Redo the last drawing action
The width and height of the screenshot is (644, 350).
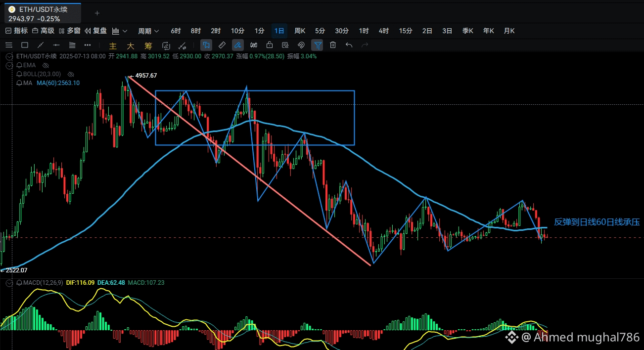pyautogui.click(x=365, y=45)
